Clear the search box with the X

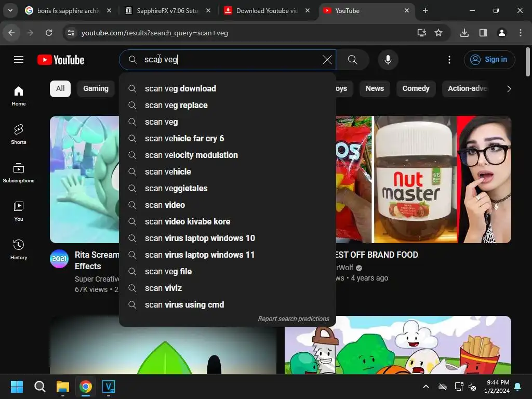point(327,60)
